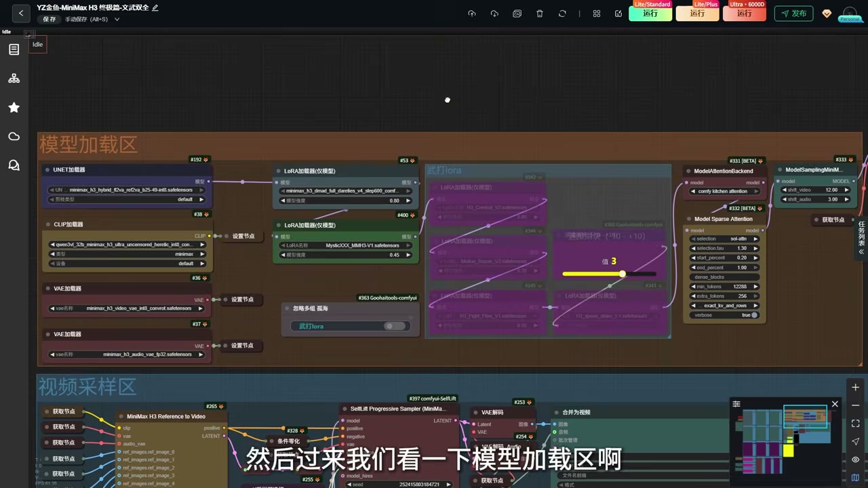This screenshot has height=488, width=868.
Task: Click the 发布 publish button
Action: (793, 14)
